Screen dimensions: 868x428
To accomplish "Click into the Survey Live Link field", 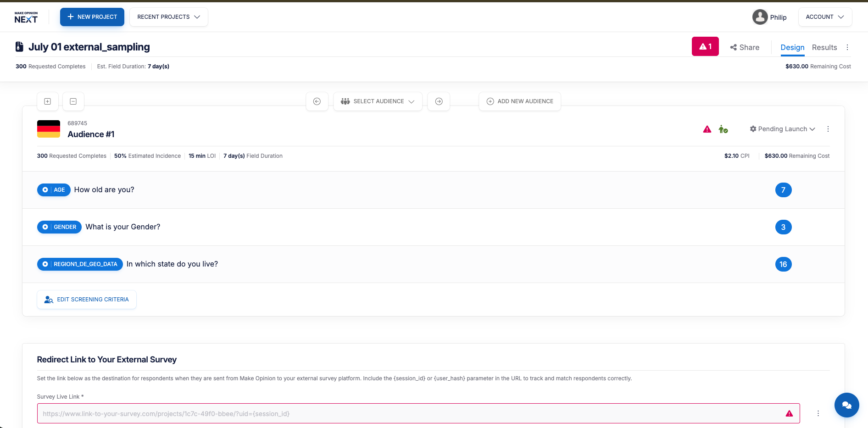I will 418,413.
